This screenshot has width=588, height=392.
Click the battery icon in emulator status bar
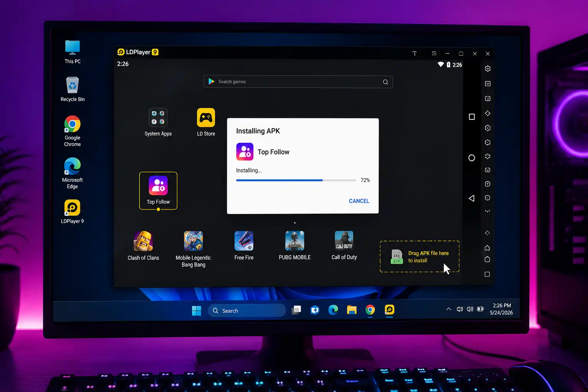(448, 65)
